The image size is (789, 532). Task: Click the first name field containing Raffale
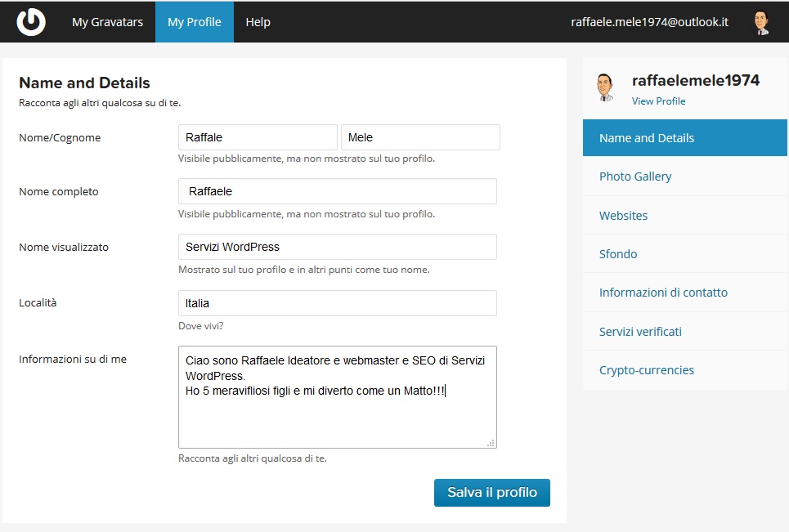258,138
